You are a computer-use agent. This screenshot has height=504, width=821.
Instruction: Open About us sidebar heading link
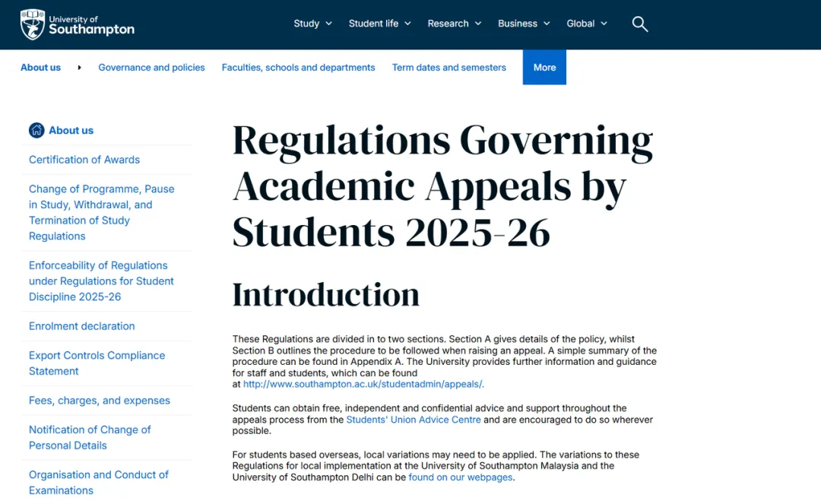click(71, 130)
